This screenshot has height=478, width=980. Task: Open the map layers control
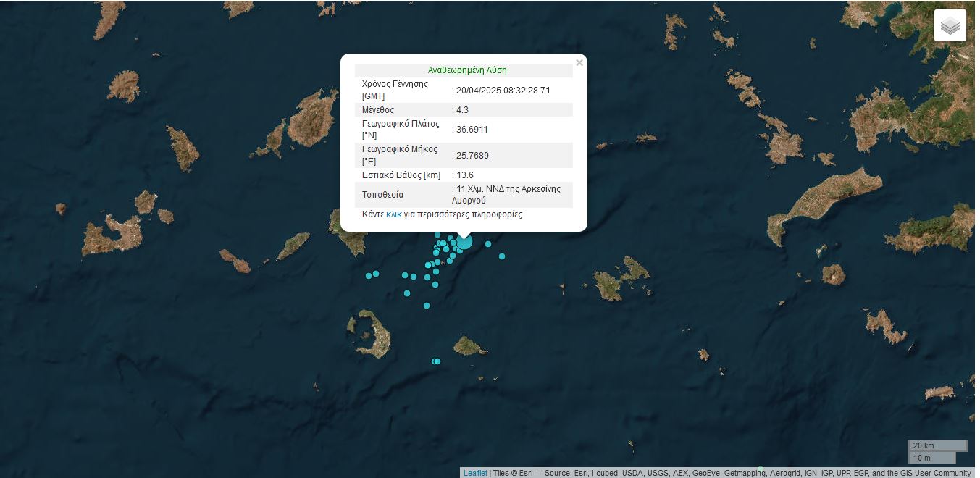(x=950, y=25)
